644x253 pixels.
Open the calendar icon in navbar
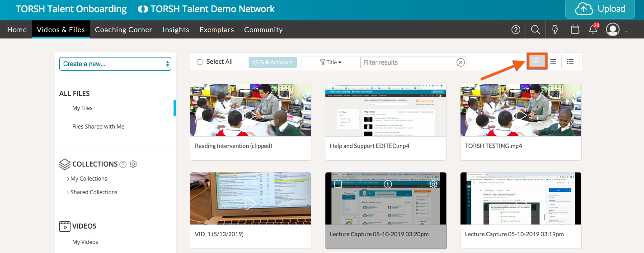pos(575,30)
